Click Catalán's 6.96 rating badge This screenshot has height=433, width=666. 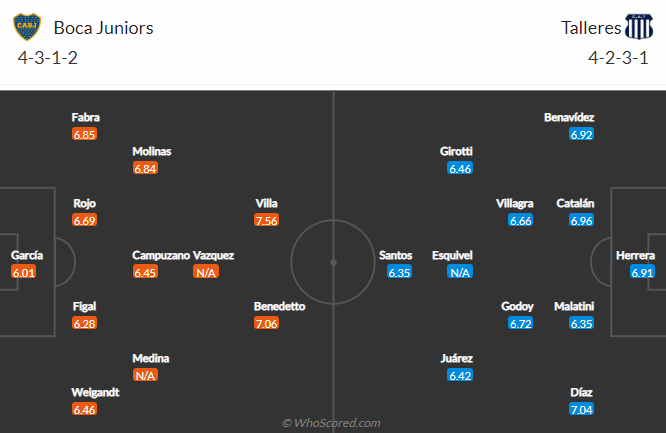(581, 220)
